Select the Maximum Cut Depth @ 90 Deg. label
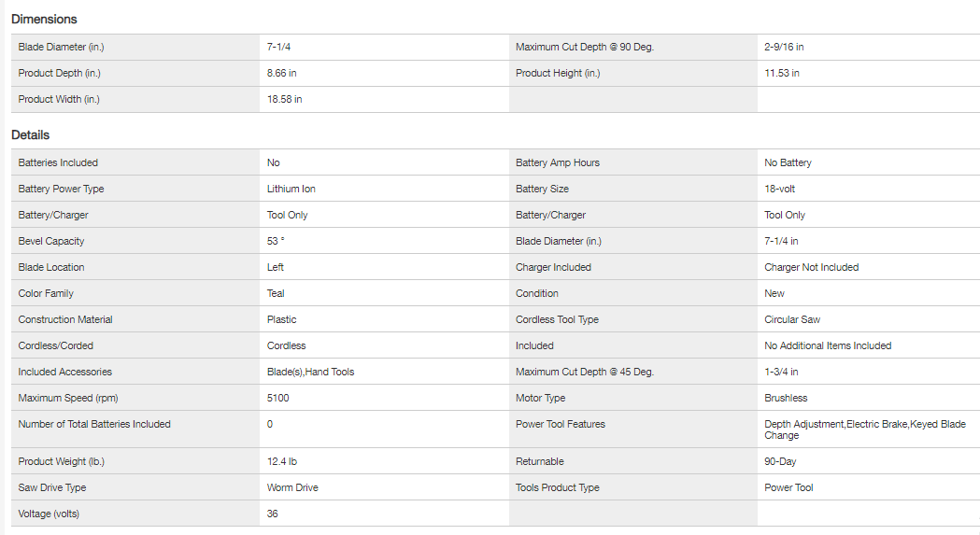The image size is (980, 535). (x=584, y=47)
